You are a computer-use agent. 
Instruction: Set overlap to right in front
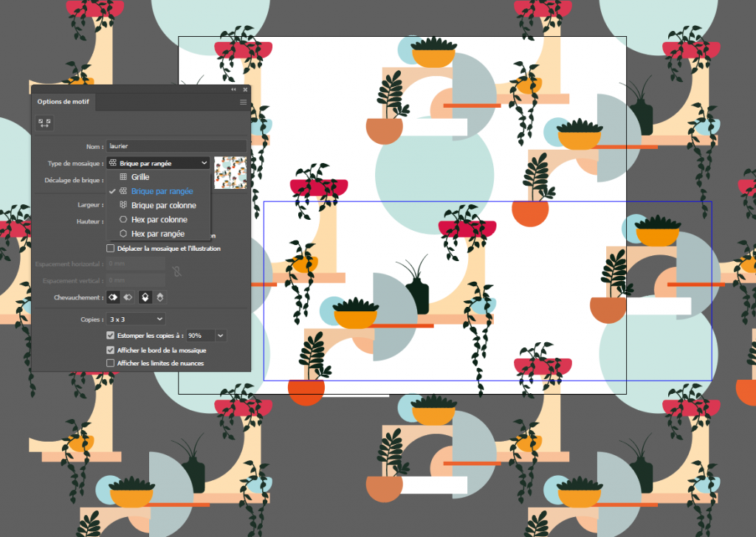point(128,297)
